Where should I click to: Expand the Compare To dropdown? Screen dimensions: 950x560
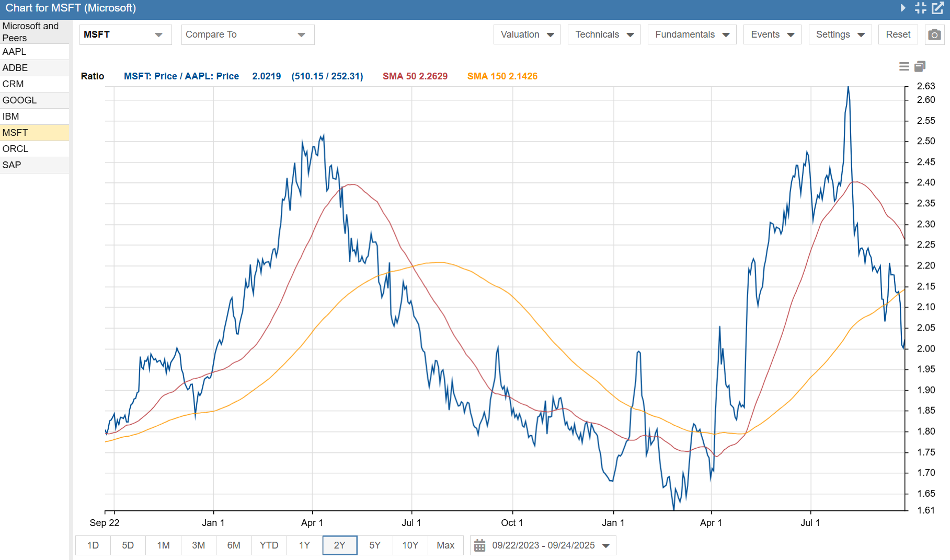247,34
